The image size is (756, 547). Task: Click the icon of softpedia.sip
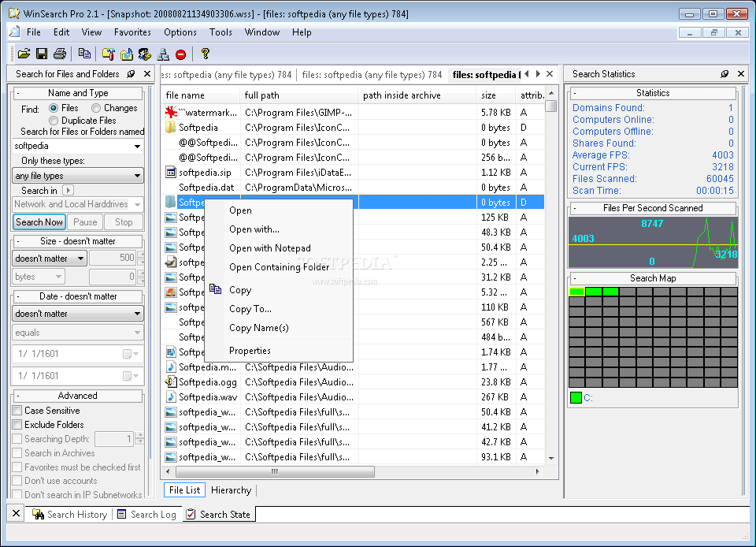(x=171, y=172)
